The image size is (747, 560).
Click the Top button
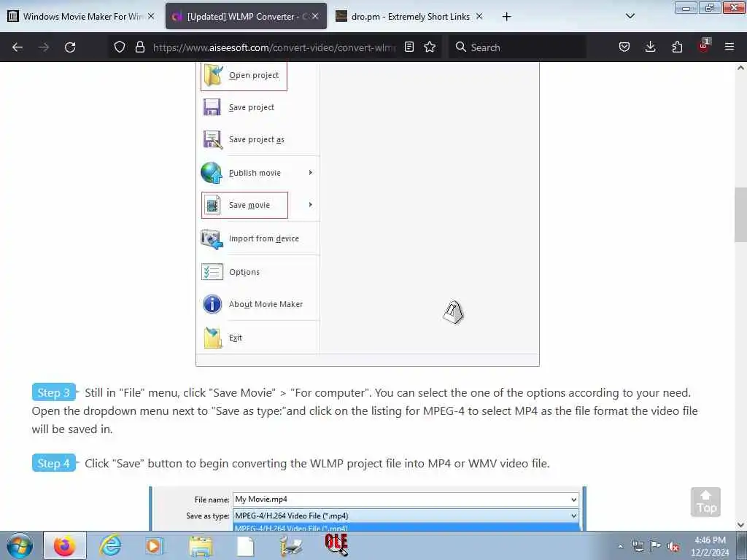coord(705,502)
